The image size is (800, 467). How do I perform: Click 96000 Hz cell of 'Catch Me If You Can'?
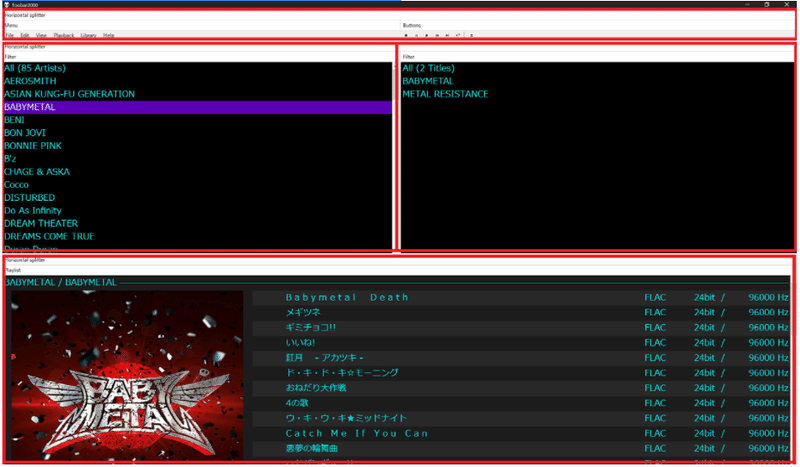[768, 433]
